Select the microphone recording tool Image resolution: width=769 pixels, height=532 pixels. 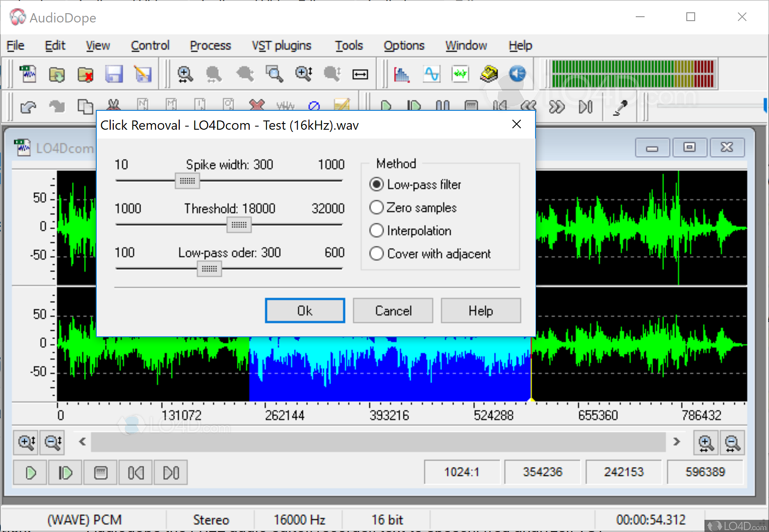pos(620,107)
